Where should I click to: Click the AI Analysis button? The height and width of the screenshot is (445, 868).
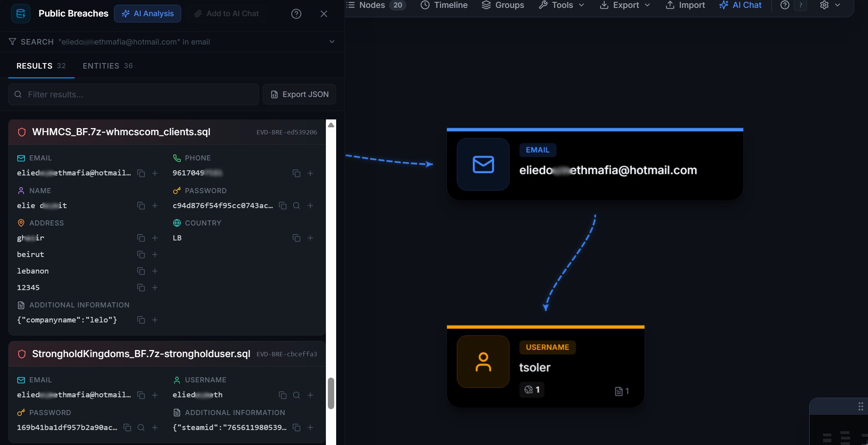tap(148, 14)
